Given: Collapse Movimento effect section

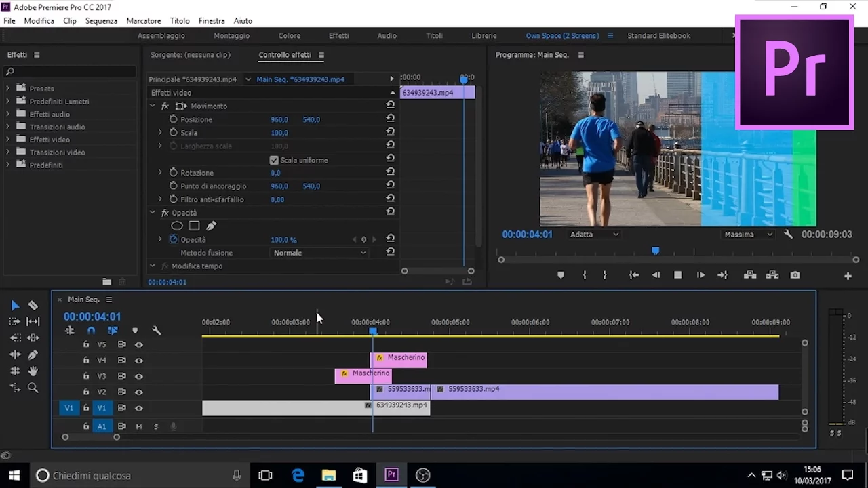Looking at the screenshot, I should pyautogui.click(x=153, y=106).
